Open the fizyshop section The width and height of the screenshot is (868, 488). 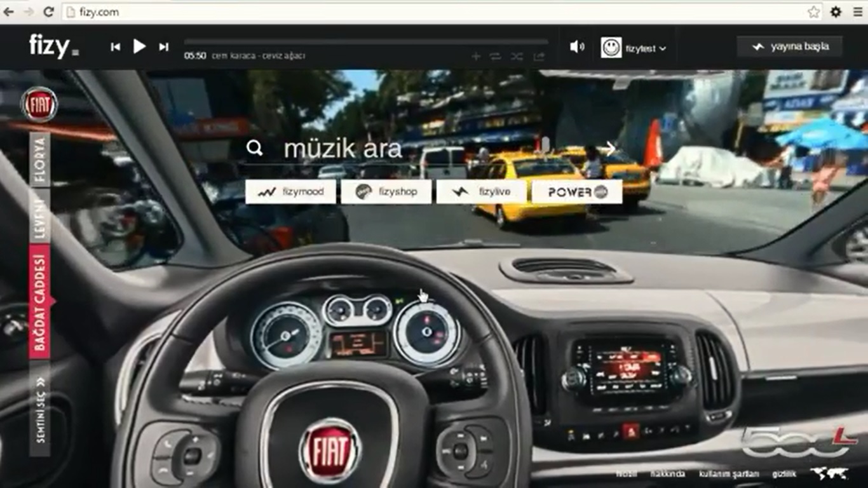pos(386,192)
